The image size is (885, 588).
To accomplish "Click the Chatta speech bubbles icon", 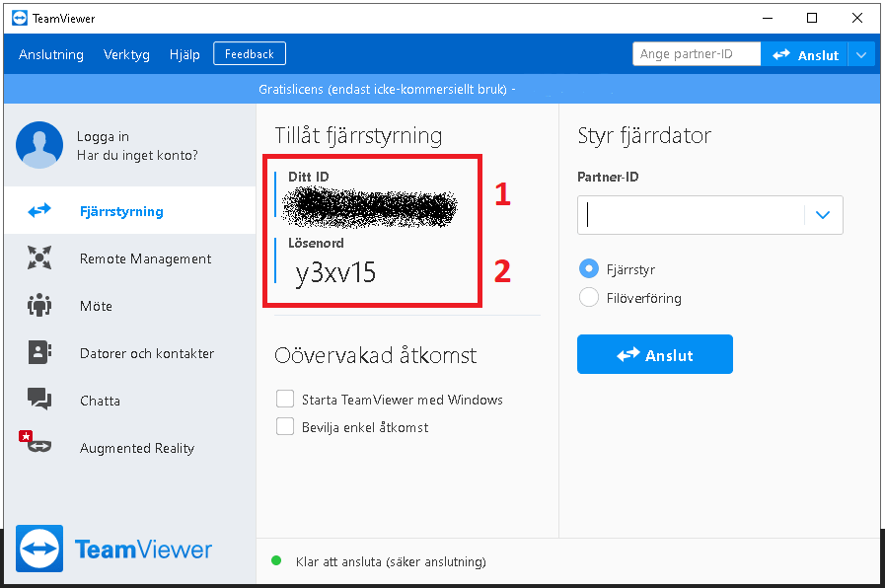I will 39,399.
